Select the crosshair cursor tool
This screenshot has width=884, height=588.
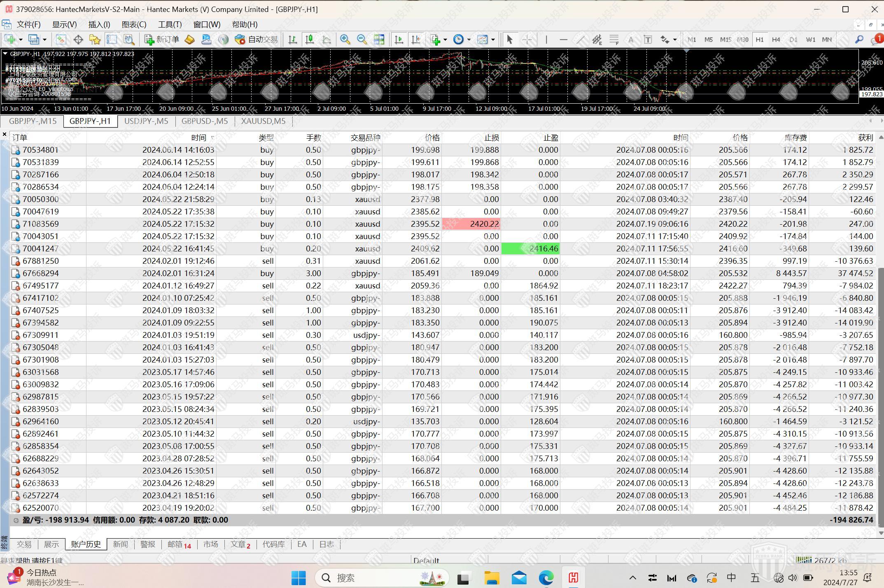(527, 40)
